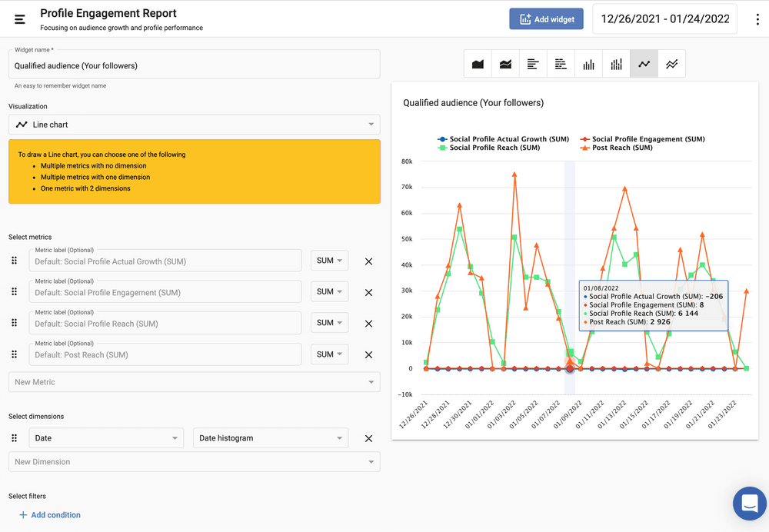The width and height of the screenshot is (769, 532).
Task: Open the date range picker
Action: (664, 19)
